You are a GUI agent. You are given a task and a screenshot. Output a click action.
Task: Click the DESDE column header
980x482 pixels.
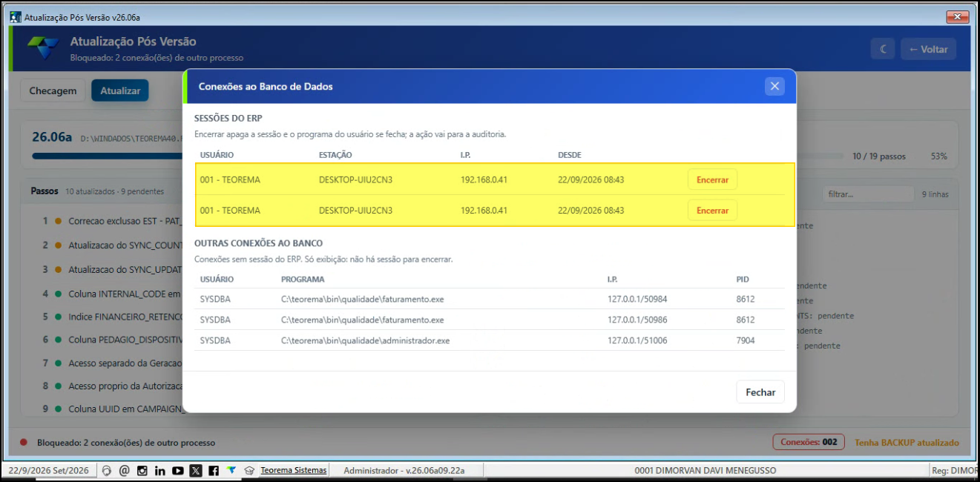(x=570, y=155)
